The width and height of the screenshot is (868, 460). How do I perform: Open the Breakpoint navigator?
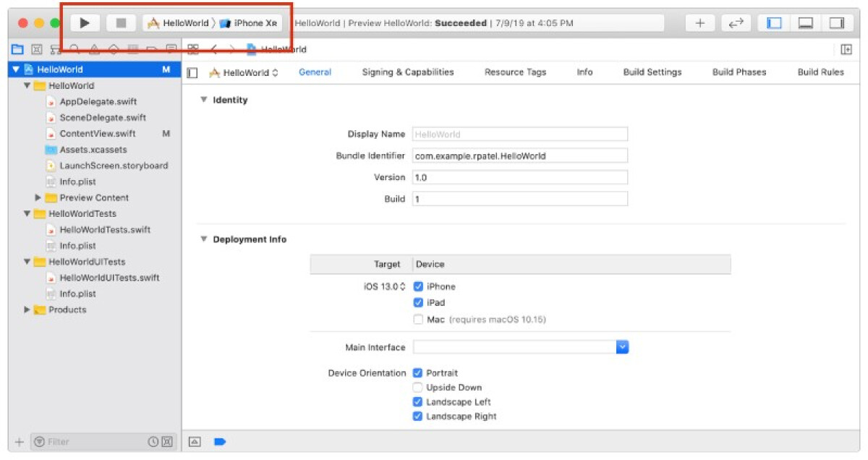tap(150, 48)
